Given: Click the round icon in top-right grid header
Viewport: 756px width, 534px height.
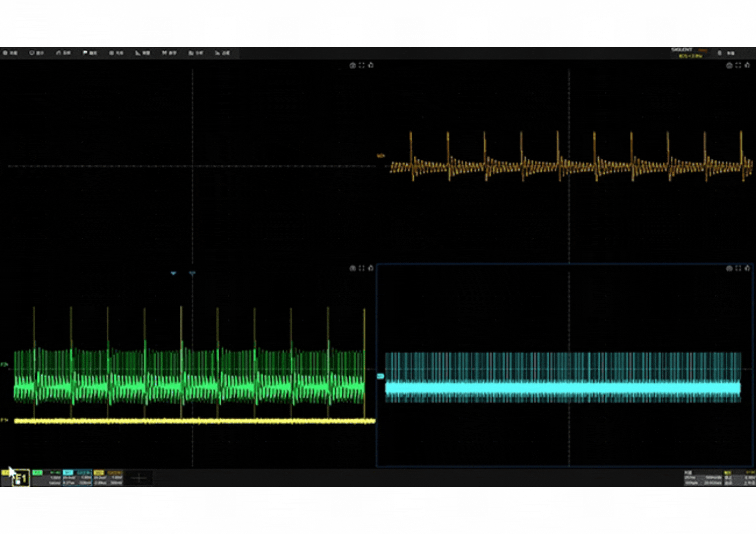Looking at the screenshot, I should click(729, 65).
